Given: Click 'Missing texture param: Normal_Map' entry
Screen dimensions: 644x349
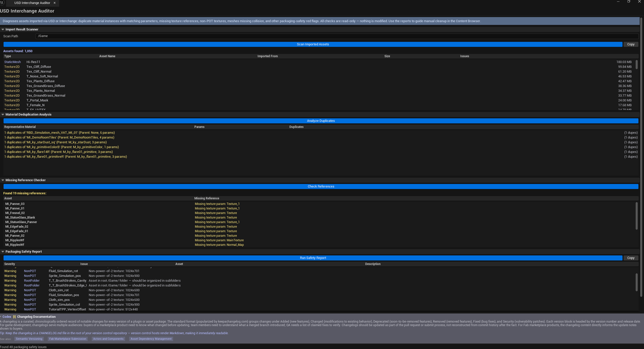Looking at the screenshot, I should point(219,245).
